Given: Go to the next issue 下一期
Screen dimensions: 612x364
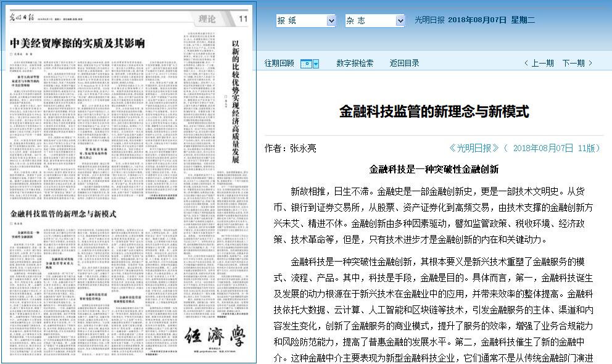Looking at the screenshot, I should (x=577, y=63).
